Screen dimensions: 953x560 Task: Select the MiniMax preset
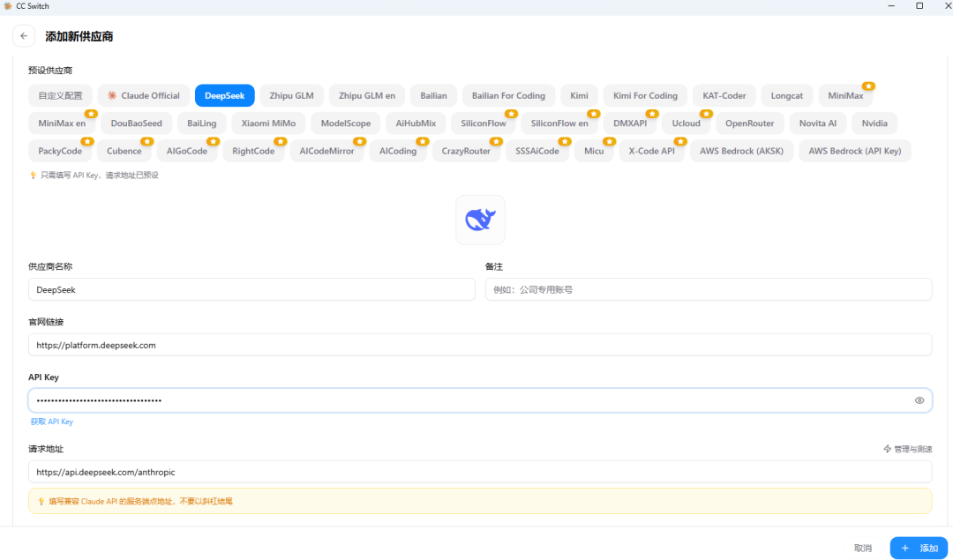[845, 95]
